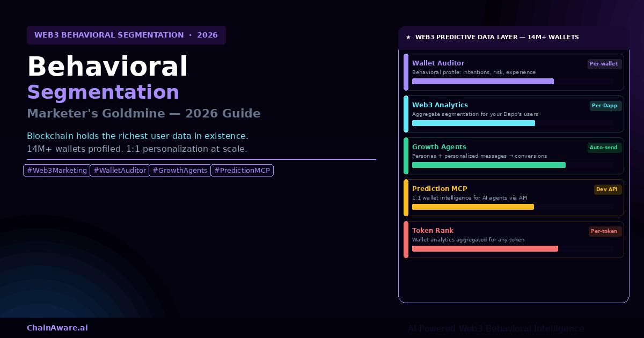Choose the #PredictionMCP hashtag tag
Image resolution: width=644 pixels, height=338 pixels.
pos(242,171)
